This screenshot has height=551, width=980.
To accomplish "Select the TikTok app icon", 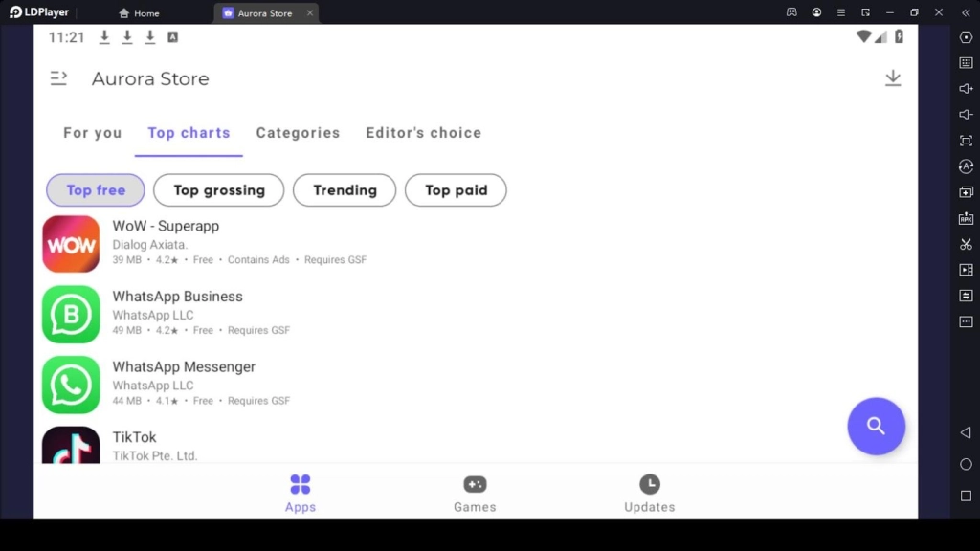I will [71, 446].
